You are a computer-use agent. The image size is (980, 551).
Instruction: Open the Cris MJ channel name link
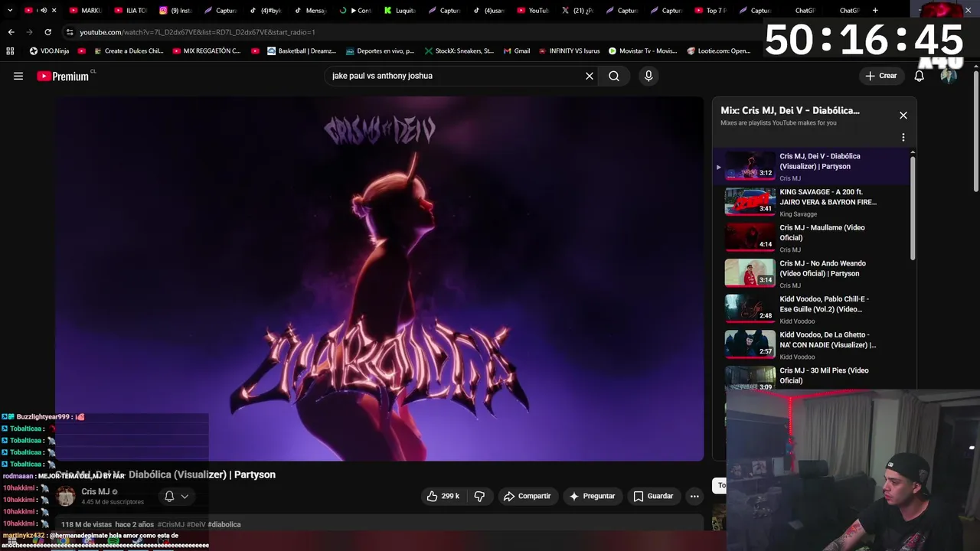coord(96,492)
